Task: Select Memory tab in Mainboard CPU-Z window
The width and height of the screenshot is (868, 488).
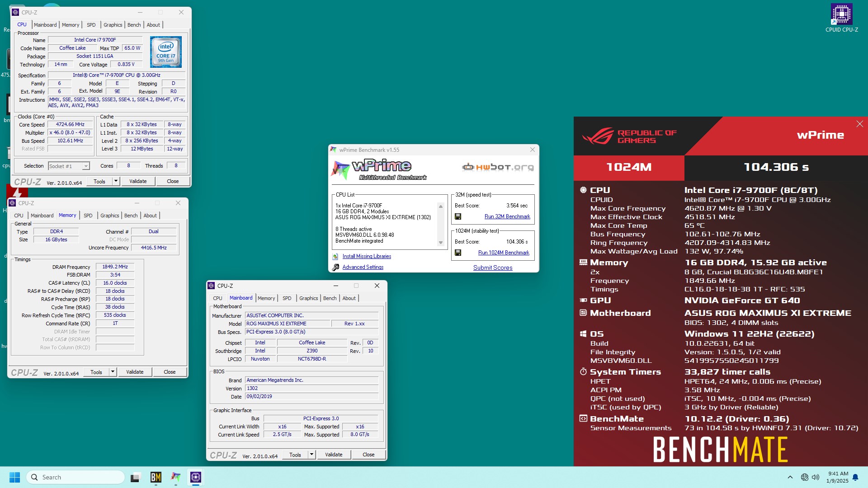Action: pyautogui.click(x=266, y=298)
